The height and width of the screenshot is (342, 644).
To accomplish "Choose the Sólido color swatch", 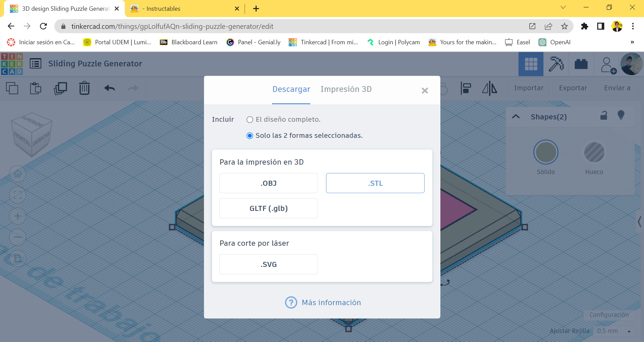I will point(546,152).
